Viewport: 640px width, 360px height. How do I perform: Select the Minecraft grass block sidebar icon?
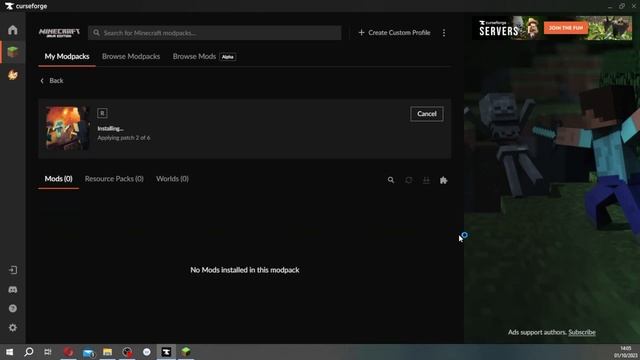tap(13, 52)
